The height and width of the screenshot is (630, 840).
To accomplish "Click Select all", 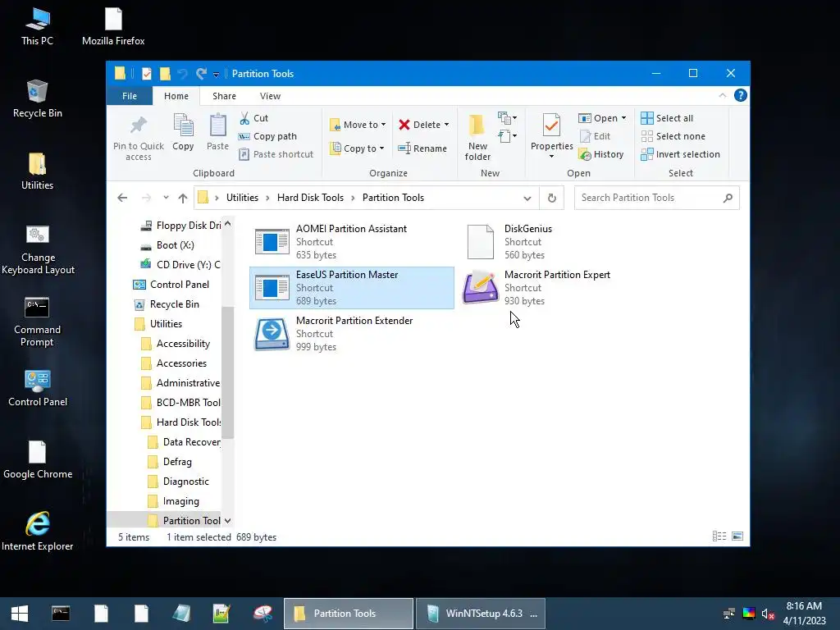I will pyautogui.click(x=667, y=118).
